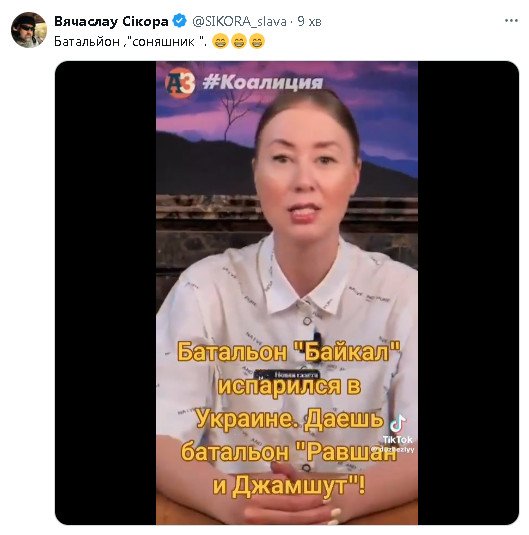Click the last laughing emoji
The image size is (529, 535).
(x=257, y=42)
